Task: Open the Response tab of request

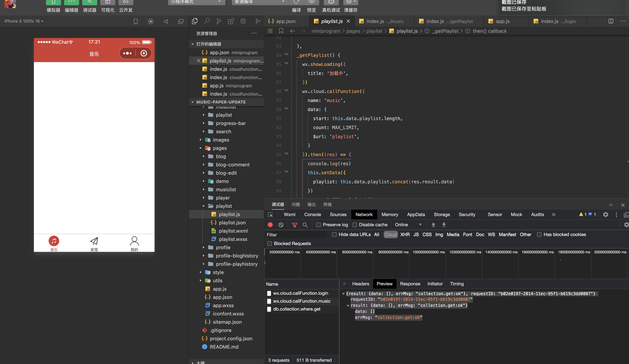Action: [x=410, y=284]
